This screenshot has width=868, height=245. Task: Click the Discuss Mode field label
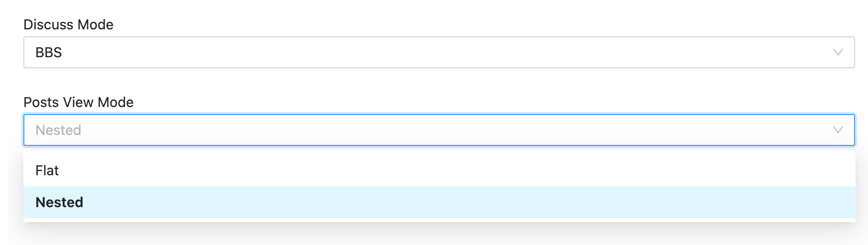coord(68,24)
